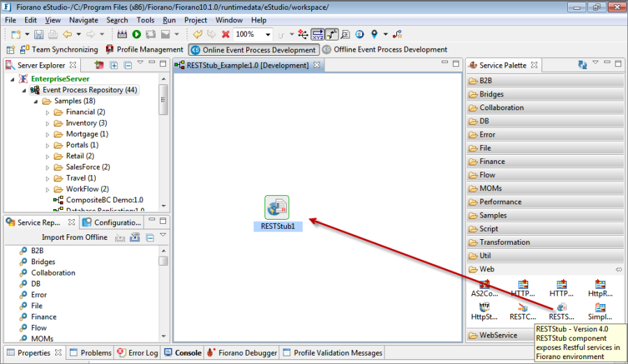Select the HttpReceive component in palette
Viewport: 628px width, 364px height.
600,288
